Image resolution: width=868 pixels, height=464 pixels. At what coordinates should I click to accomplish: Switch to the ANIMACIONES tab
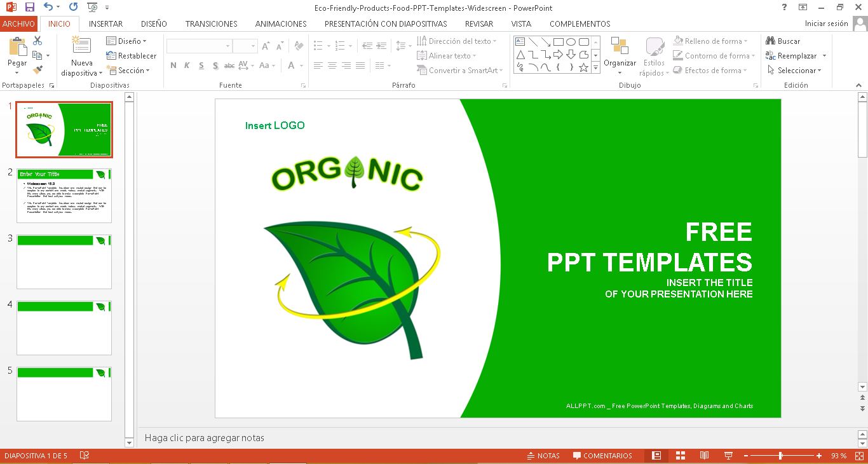pyautogui.click(x=281, y=24)
